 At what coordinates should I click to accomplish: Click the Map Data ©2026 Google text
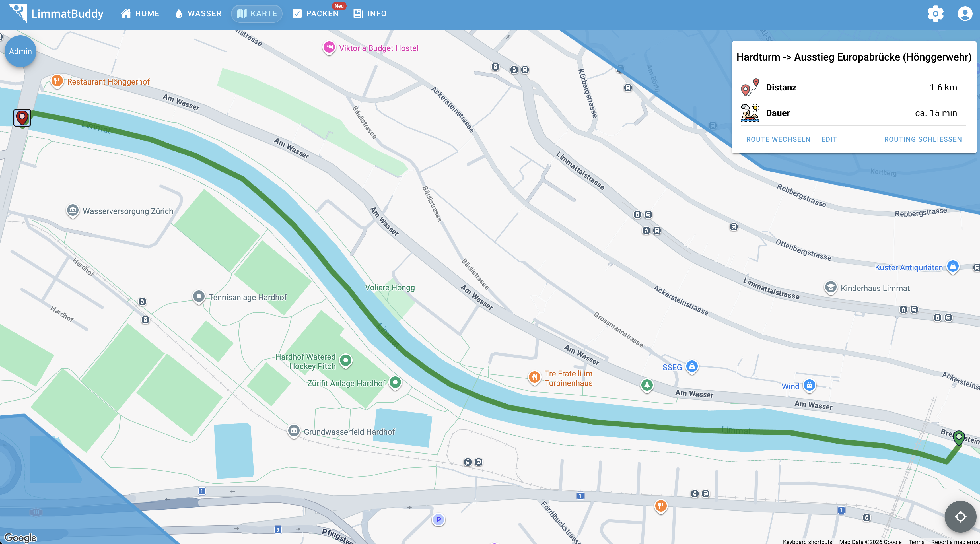[870, 541]
